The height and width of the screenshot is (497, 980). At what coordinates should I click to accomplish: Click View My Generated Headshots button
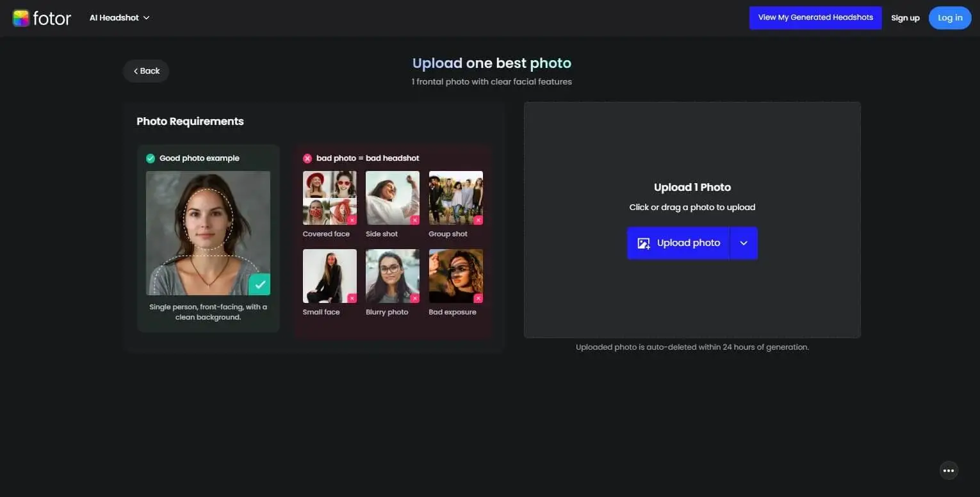pyautogui.click(x=815, y=18)
